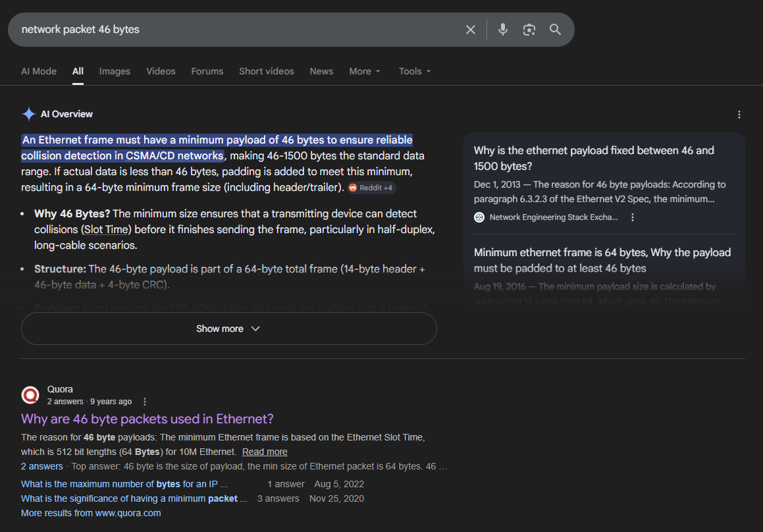This screenshot has width=763, height=532.
Task: Click into the search input field
Action: [237, 30]
